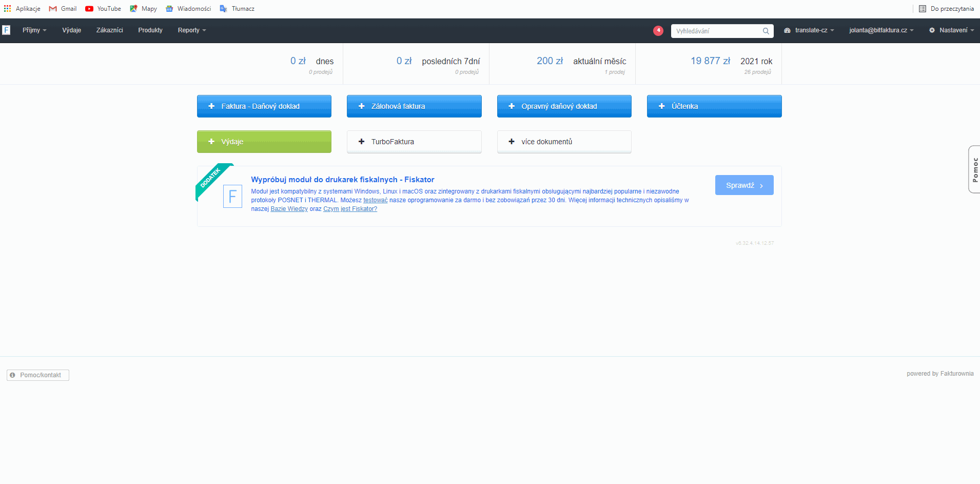The width and height of the screenshot is (980, 484).
Task: Click the dnes sales total 0 zł
Action: pyautogui.click(x=298, y=61)
